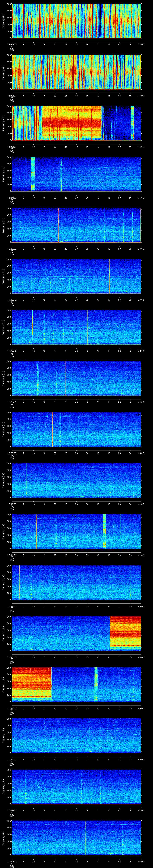Click the spectrogram panel starting at 13:47:00
This screenshot has height=868, width=153.
coord(77,838)
